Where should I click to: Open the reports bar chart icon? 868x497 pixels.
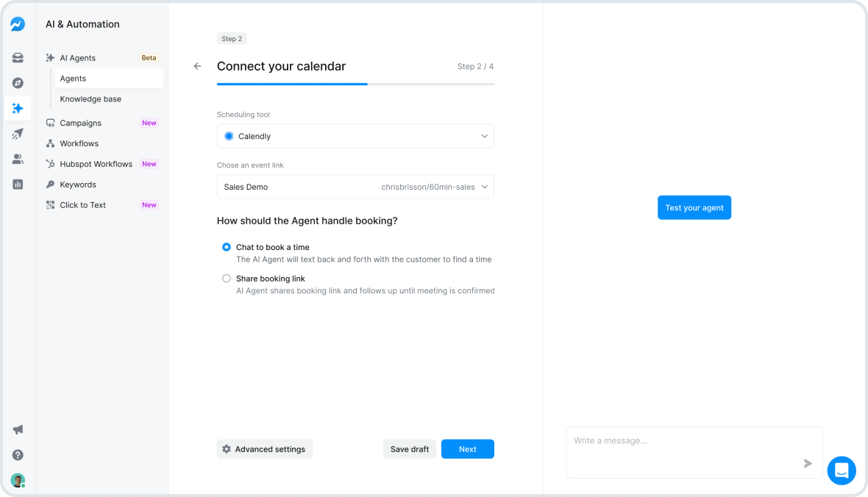click(x=18, y=185)
